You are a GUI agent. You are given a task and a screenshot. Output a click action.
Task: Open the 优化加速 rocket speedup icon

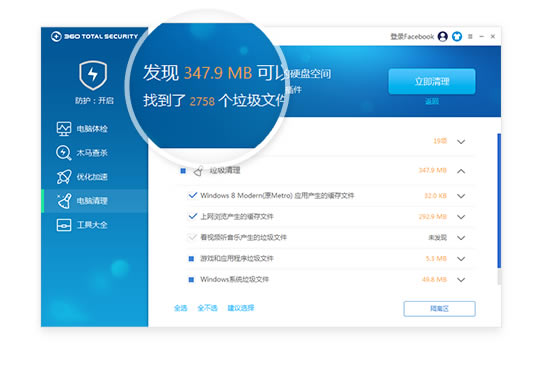(64, 177)
